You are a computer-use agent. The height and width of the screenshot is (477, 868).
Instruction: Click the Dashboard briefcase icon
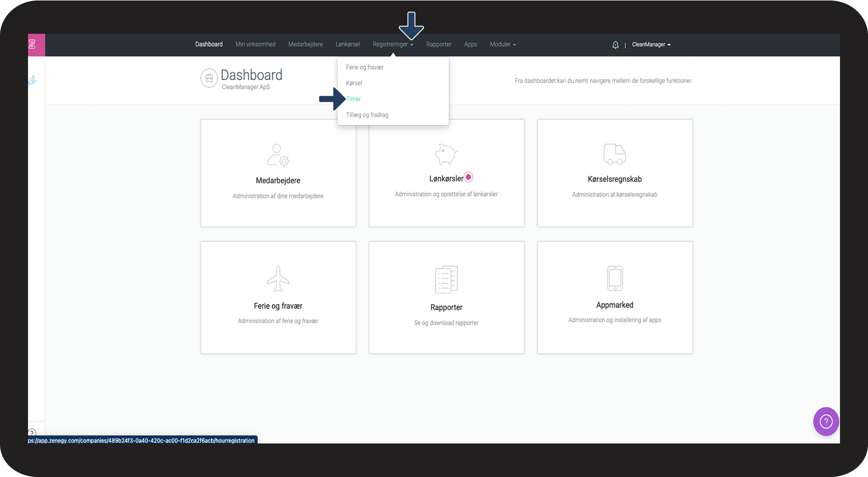[209, 78]
